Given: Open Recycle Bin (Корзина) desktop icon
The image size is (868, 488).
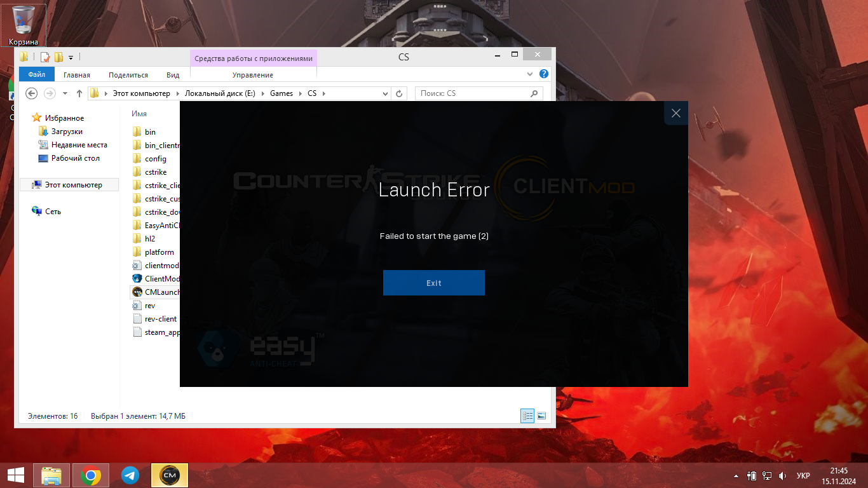Looking at the screenshot, I should pos(24,25).
